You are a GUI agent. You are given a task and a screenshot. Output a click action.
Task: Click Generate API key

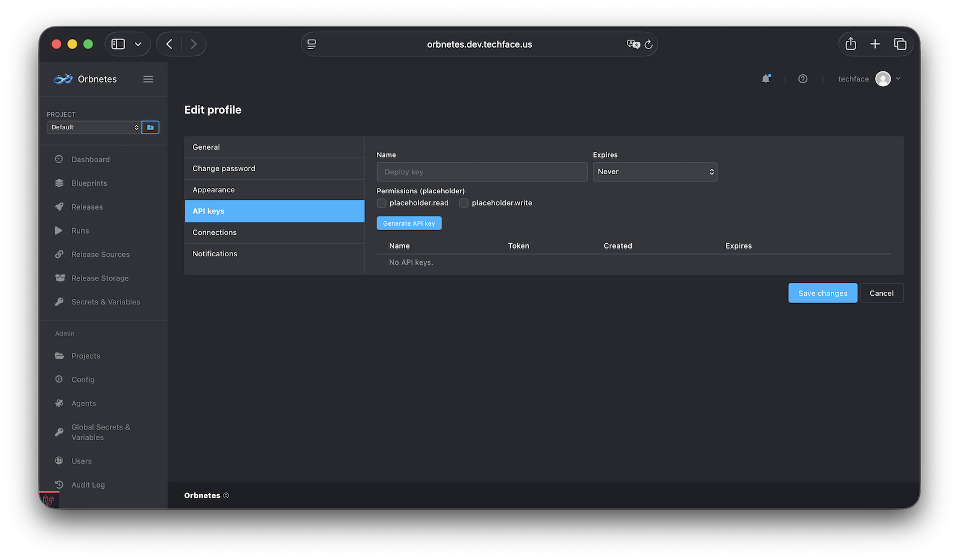(x=409, y=223)
